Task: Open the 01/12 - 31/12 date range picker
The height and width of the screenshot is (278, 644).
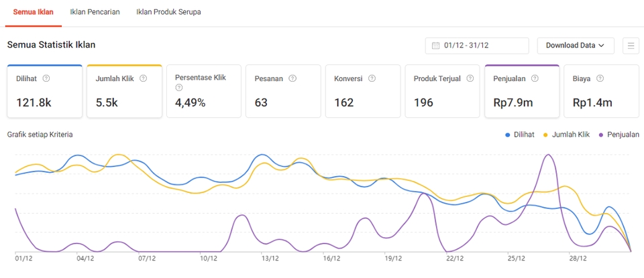Action: tap(477, 46)
